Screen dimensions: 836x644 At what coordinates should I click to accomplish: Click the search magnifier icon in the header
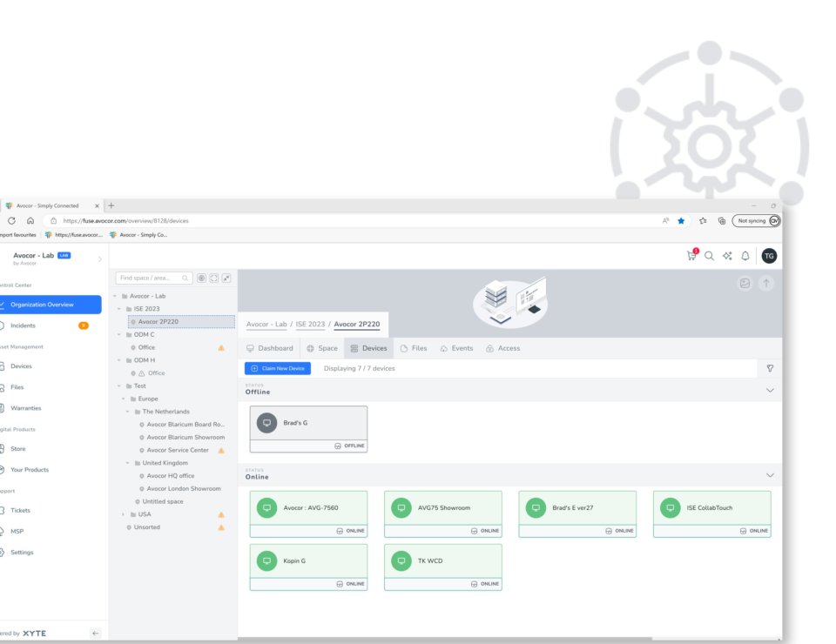click(x=709, y=255)
